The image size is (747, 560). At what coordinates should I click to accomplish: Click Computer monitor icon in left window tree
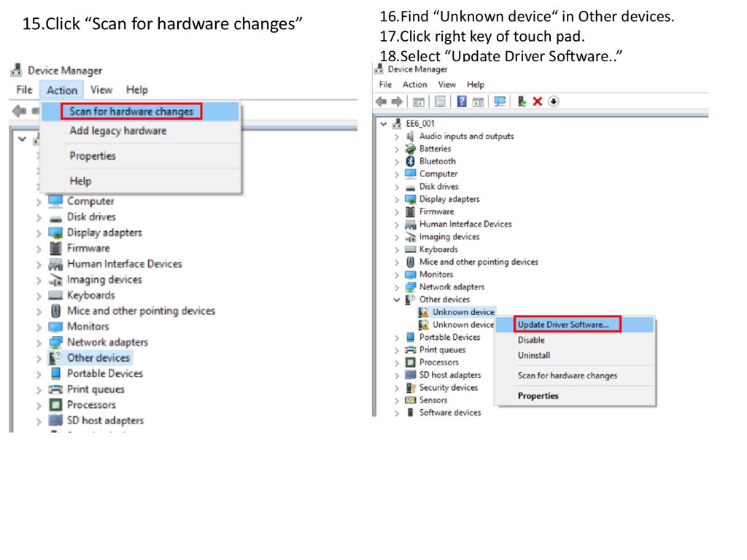click(55, 201)
